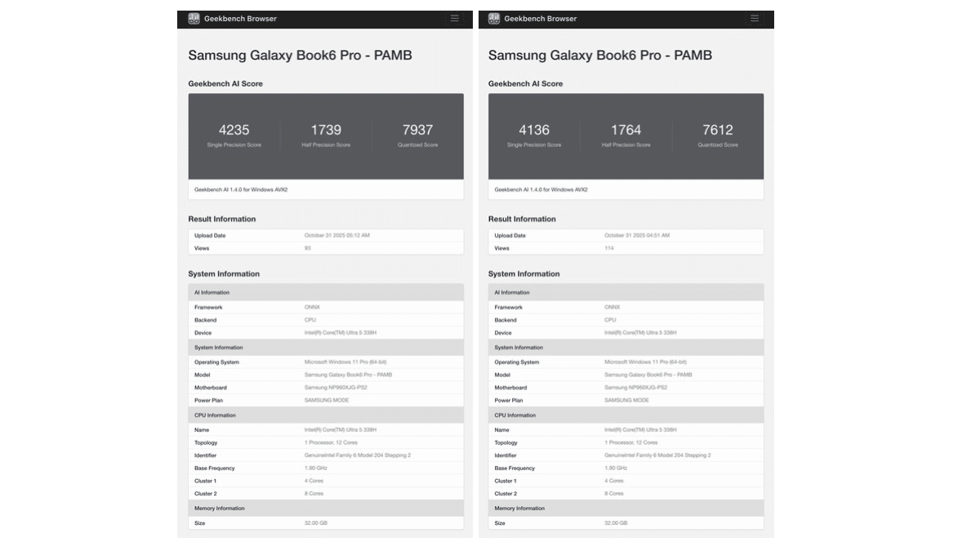The width and height of the screenshot is (980, 551).
Task: Collapse the Result Information section on the right
Action: pos(523,219)
